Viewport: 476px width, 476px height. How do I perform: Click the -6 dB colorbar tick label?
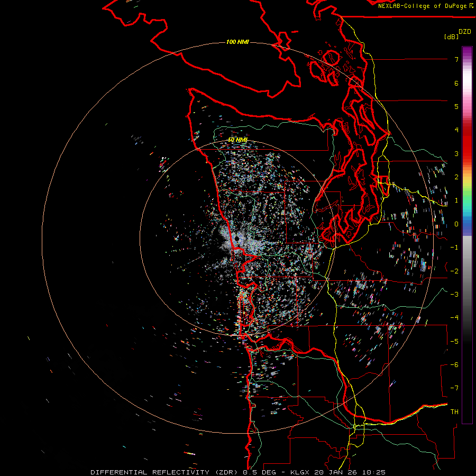[454, 364]
